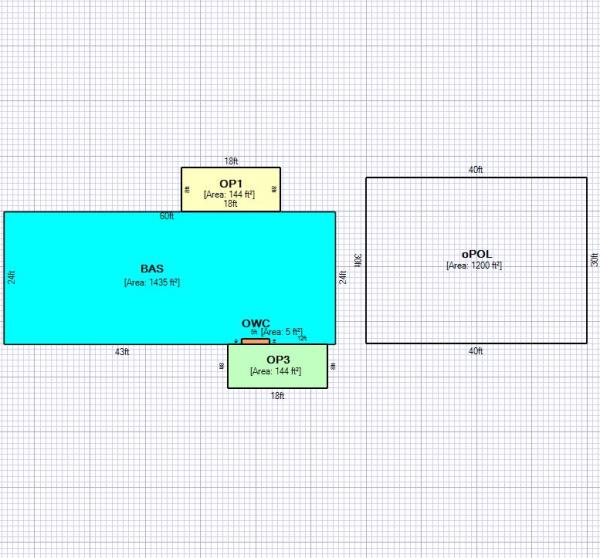Select the 30ft dimension on oPOL right side

594,259
